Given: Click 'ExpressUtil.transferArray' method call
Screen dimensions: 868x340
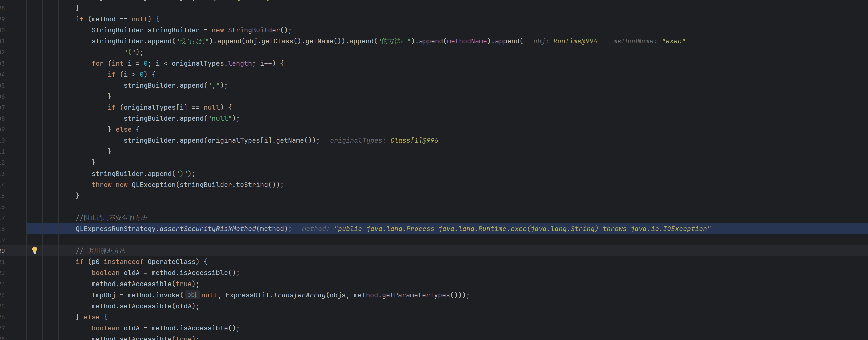Looking at the screenshot, I should tap(275, 295).
